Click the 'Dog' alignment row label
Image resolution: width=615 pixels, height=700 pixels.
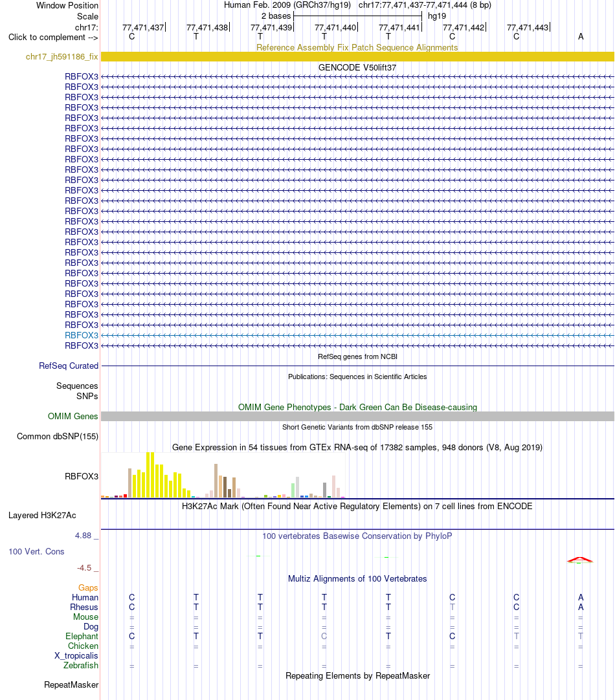tap(91, 626)
